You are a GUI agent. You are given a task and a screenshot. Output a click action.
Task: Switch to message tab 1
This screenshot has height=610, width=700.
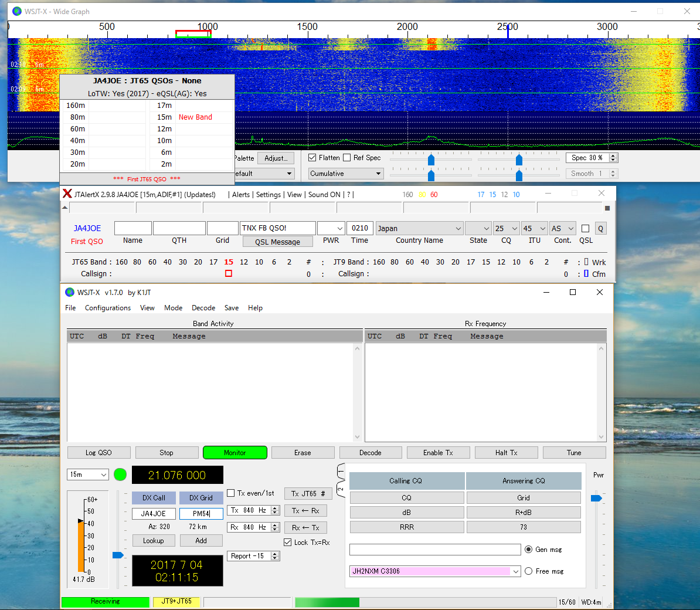[x=341, y=470]
